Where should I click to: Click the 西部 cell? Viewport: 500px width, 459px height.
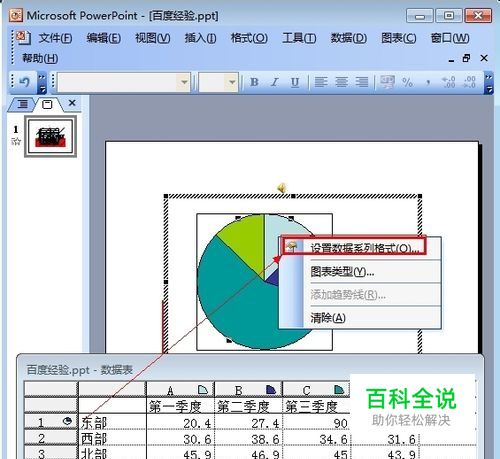point(112,438)
